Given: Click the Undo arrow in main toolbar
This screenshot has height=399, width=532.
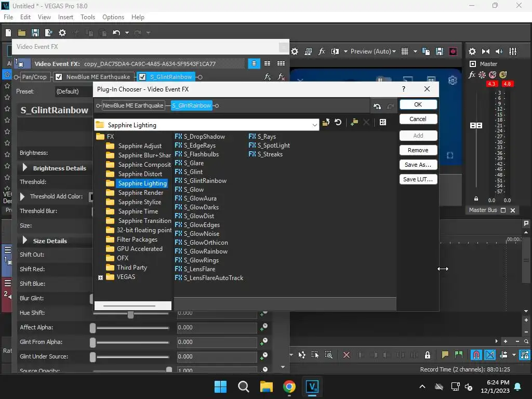Looking at the screenshot, I should point(116,33).
